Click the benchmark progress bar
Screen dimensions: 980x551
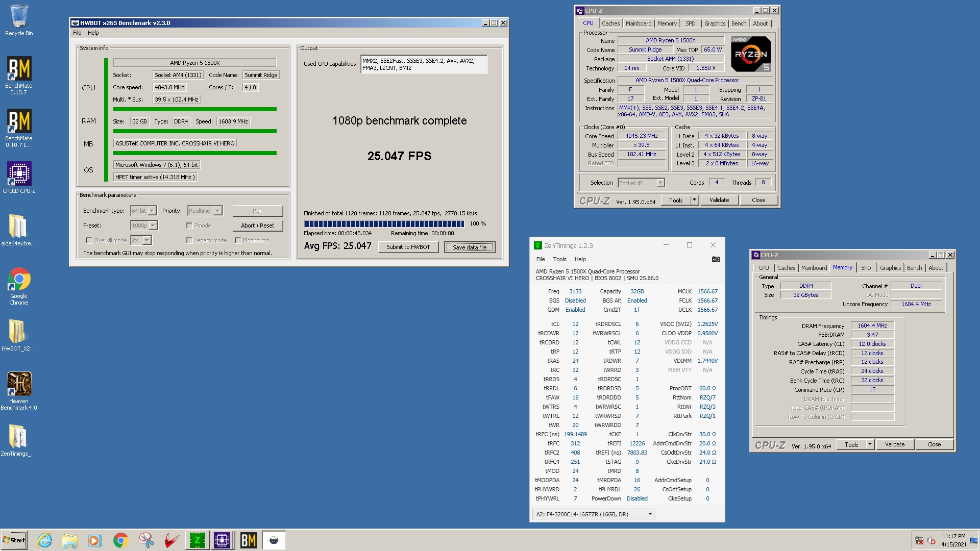(x=384, y=224)
